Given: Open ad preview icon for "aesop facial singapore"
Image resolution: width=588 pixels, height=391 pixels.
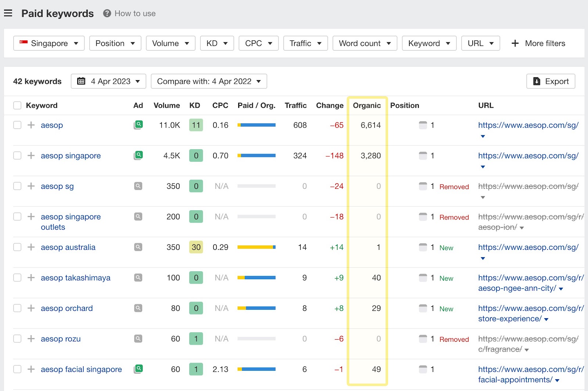Looking at the screenshot, I should click(138, 369).
